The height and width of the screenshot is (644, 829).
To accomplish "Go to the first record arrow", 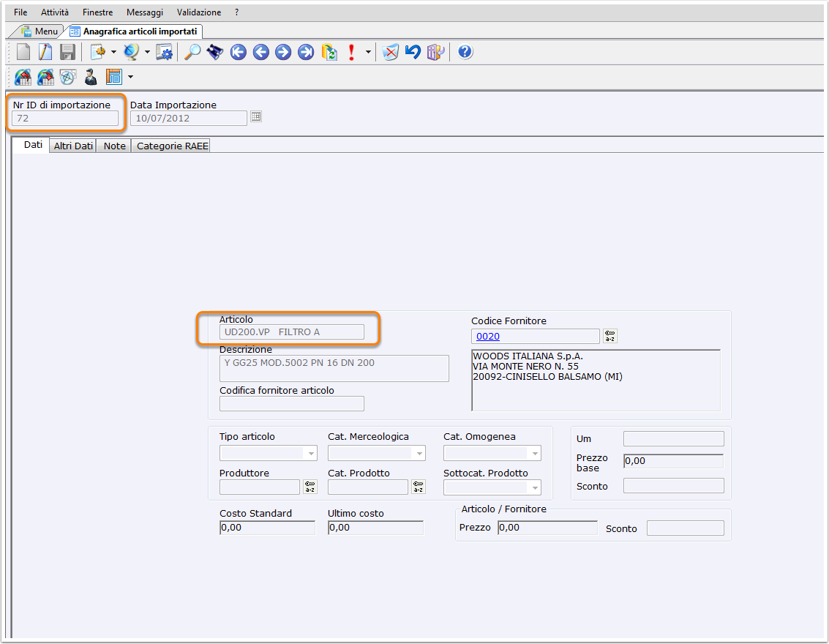I will 239,52.
